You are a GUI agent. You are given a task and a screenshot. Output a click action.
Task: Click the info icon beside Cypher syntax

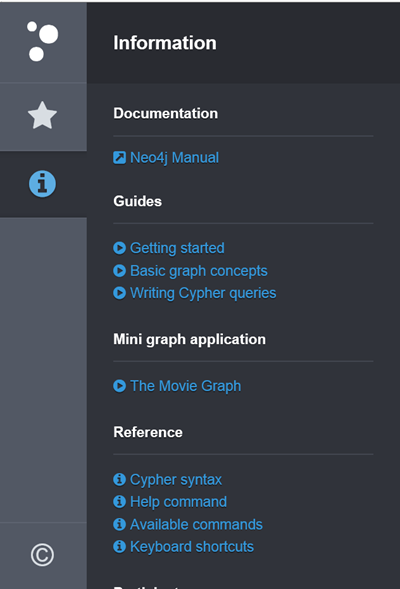tap(119, 479)
